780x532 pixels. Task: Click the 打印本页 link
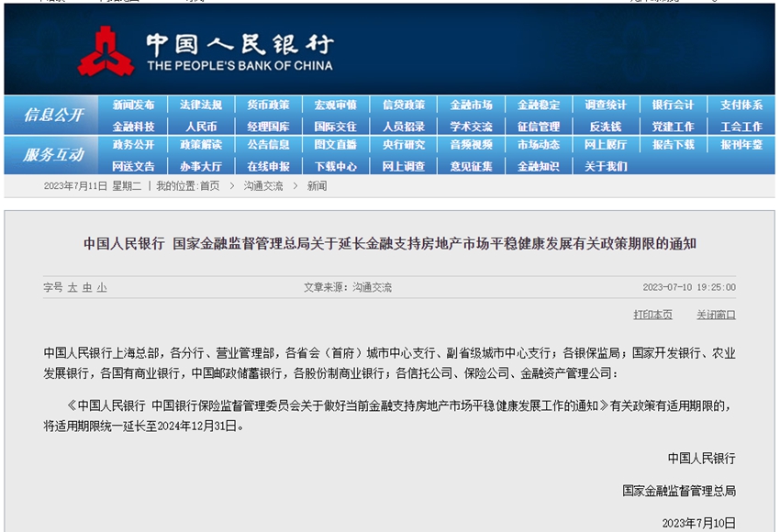tap(652, 315)
